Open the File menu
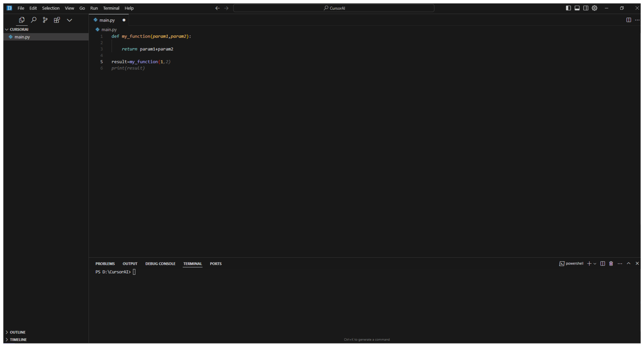 [x=21, y=8]
